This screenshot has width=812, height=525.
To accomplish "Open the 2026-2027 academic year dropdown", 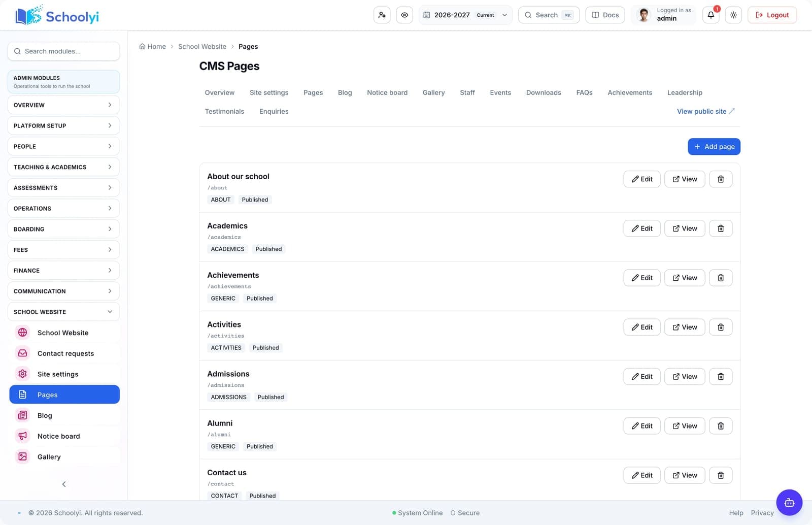I will (x=465, y=15).
